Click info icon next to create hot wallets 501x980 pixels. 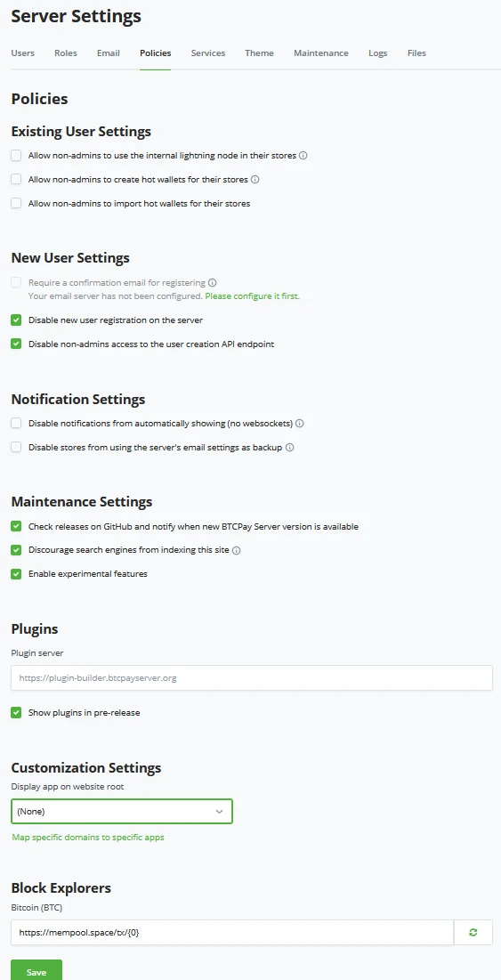point(255,180)
